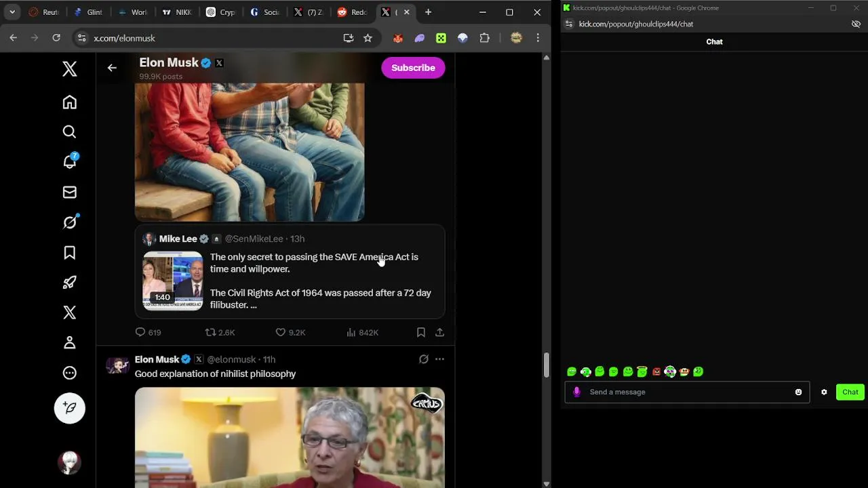Open Messages envelope icon
This screenshot has width=868, height=488.
(69, 192)
